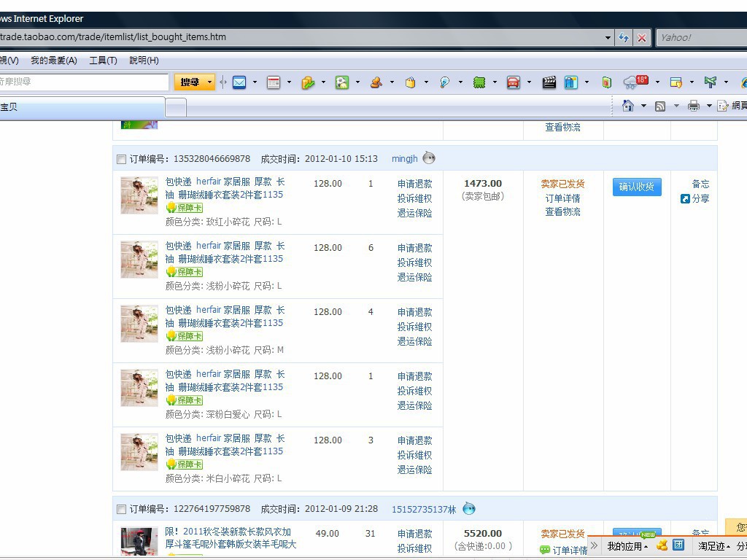Click the folder with green arrow icon

tap(308, 82)
